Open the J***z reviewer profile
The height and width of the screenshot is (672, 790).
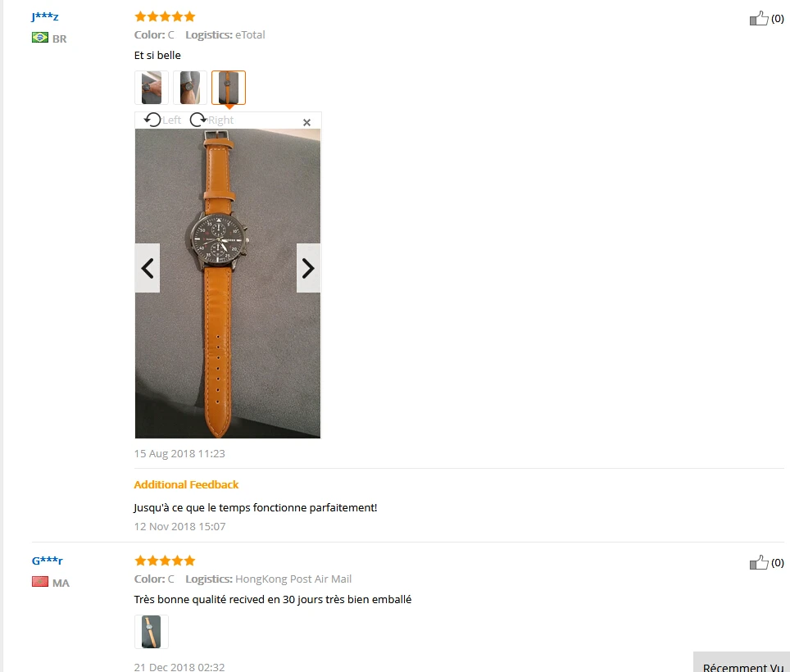click(45, 16)
